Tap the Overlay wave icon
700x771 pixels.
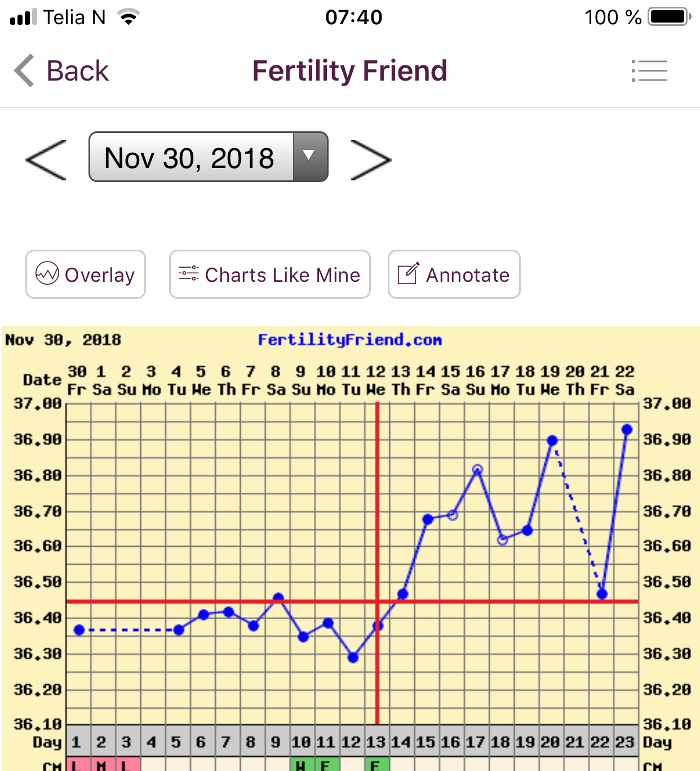pos(47,274)
